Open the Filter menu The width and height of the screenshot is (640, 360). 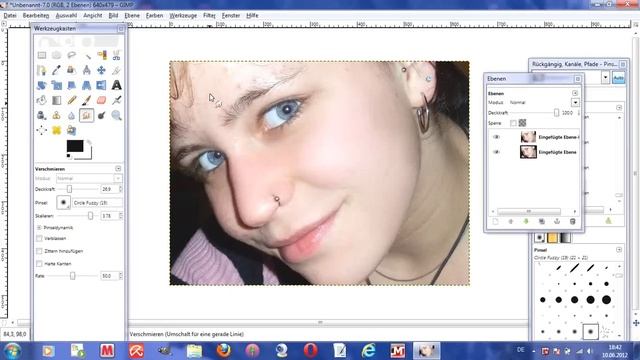point(209,16)
